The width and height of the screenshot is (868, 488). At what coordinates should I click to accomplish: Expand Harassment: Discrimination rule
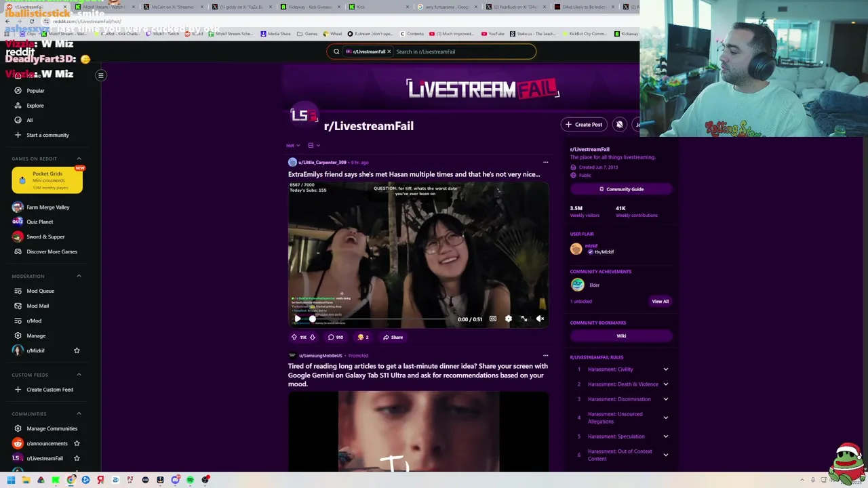coord(621,399)
